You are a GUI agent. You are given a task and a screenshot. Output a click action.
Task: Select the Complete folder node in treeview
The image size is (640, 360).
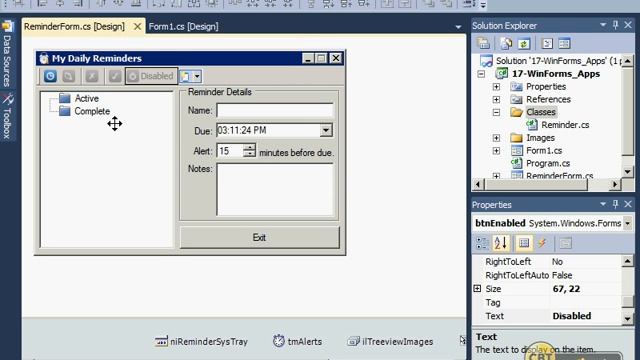pyautogui.click(x=92, y=111)
